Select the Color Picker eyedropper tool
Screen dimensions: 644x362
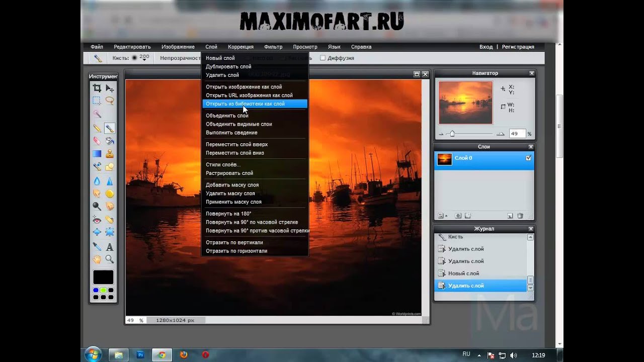click(x=97, y=246)
